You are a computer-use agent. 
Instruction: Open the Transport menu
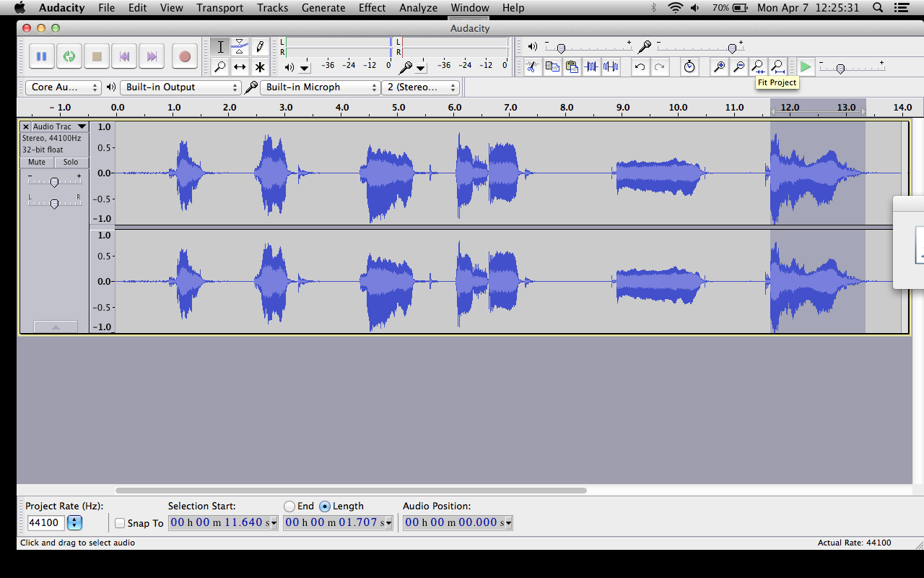click(x=219, y=8)
